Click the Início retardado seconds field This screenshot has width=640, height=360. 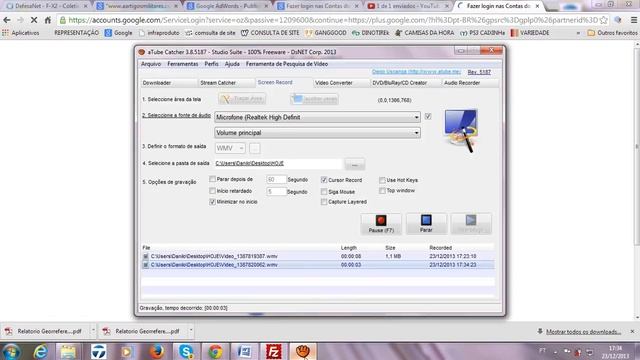click(276, 191)
